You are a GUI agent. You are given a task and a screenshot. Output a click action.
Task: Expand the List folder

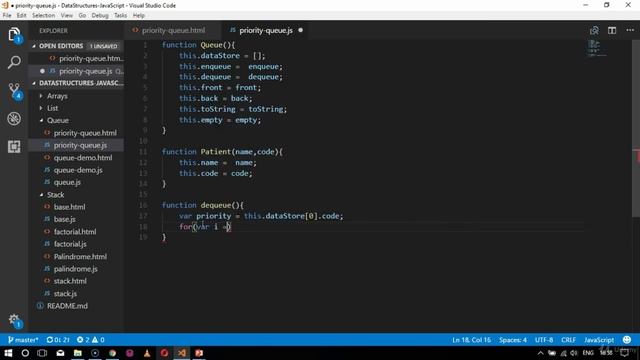[x=52, y=108]
